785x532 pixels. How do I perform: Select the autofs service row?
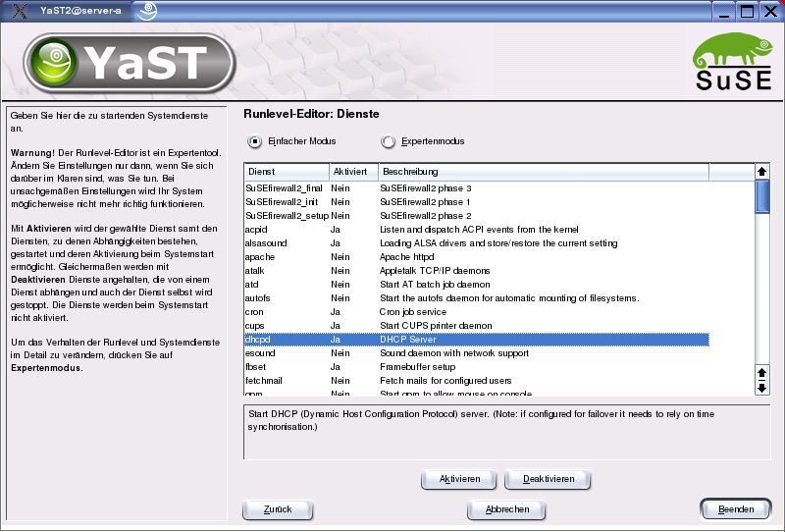point(476,298)
